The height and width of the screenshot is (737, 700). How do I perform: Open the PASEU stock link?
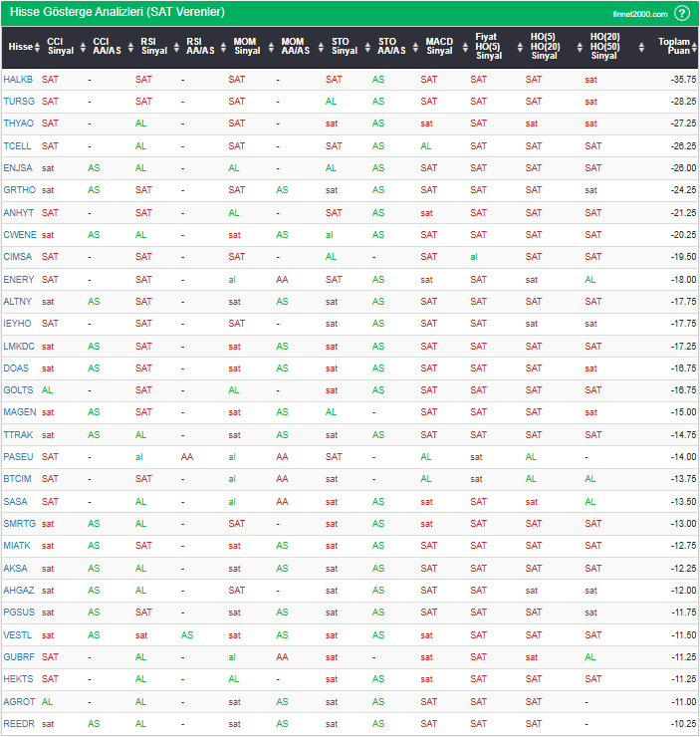[x=18, y=457]
